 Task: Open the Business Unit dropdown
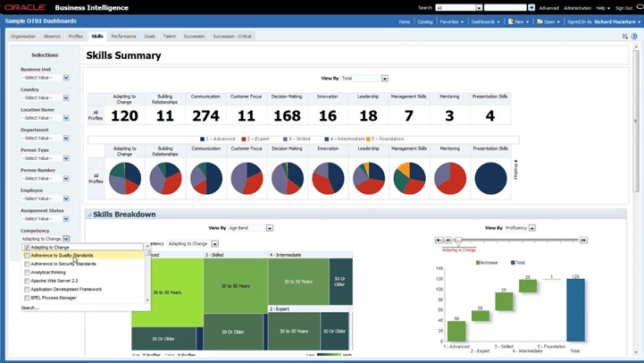[66, 78]
